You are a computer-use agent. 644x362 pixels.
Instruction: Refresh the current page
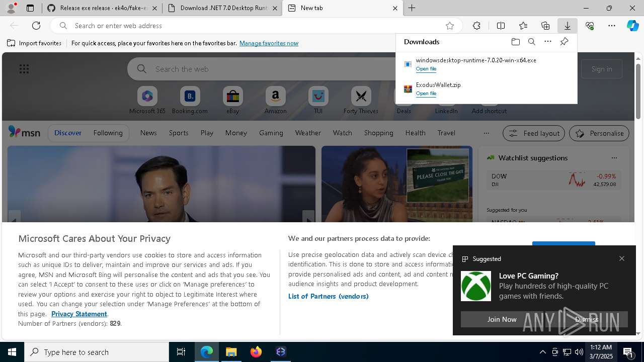pos(36,26)
